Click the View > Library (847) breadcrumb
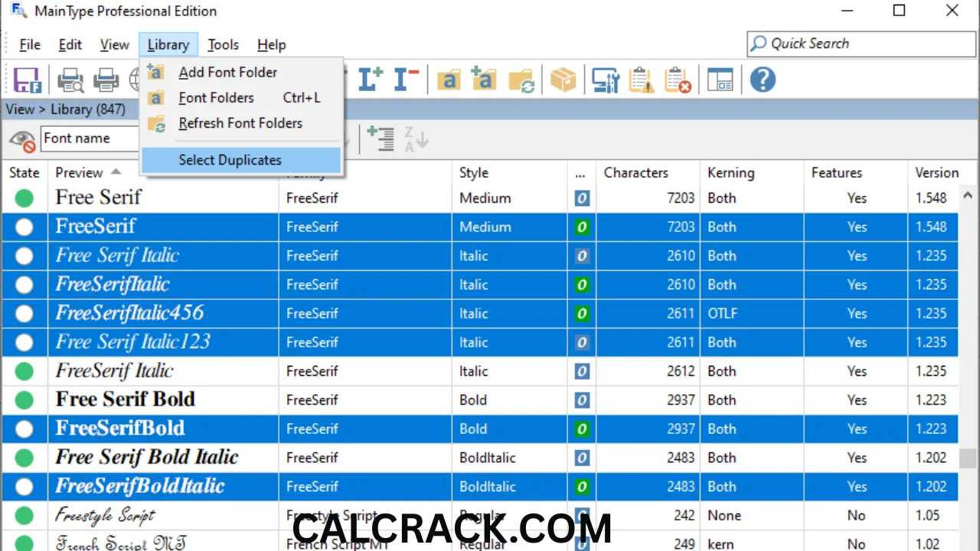980x551 pixels. [x=65, y=109]
